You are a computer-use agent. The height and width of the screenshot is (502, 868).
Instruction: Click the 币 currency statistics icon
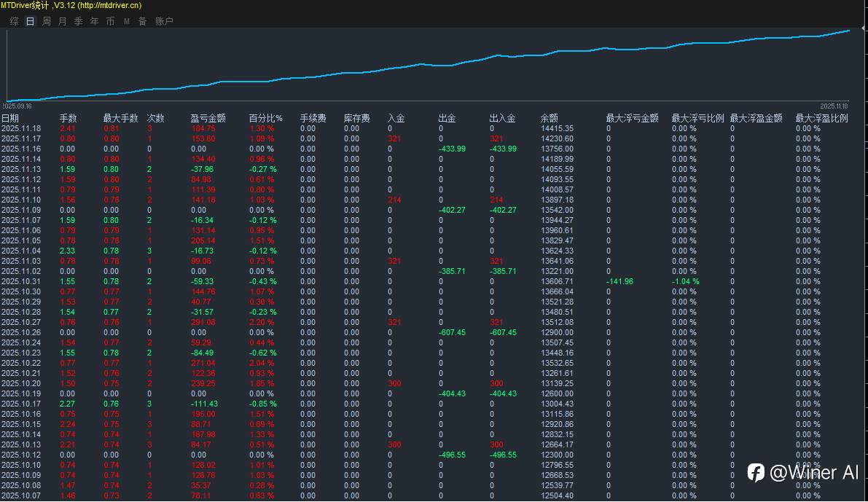point(110,21)
